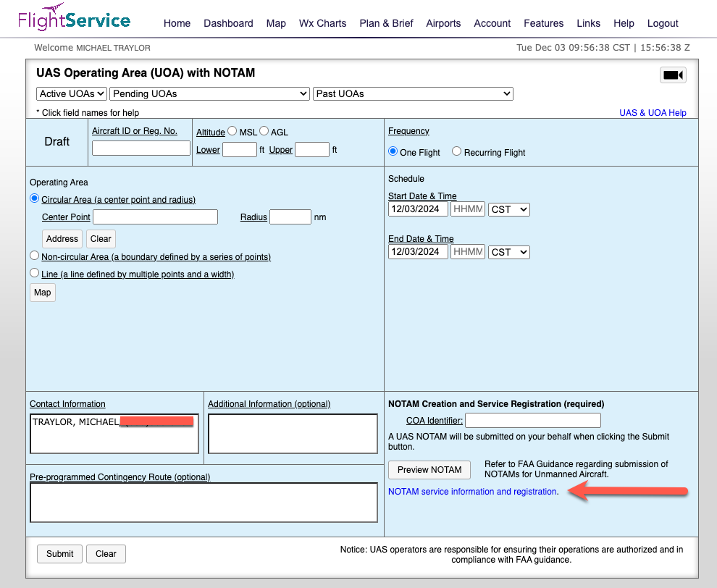Focus the Aircraft ID or Reg. No. input
This screenshot has height=588, width=717.
(x=141, y=148)
